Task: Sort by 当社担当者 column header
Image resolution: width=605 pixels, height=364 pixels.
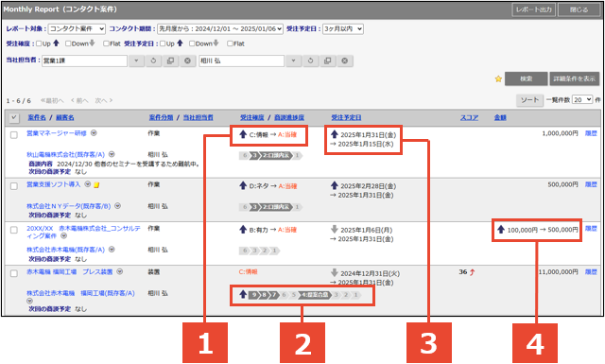Action: point(198,117)
